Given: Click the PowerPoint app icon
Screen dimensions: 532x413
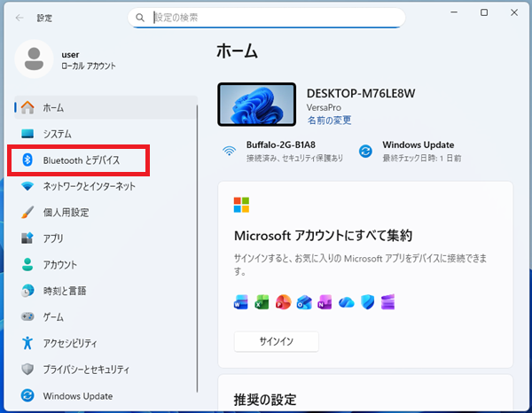Looking at the screenshot, I should [284, 302].
